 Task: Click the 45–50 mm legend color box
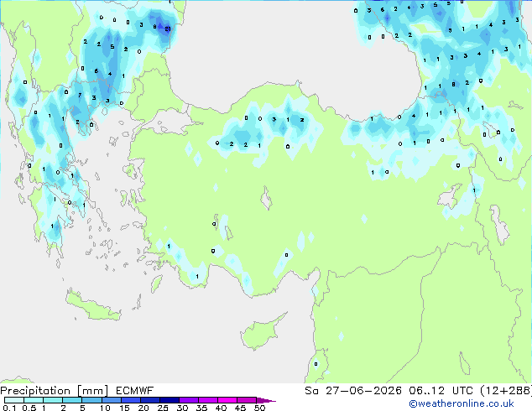tap(247, 400)
